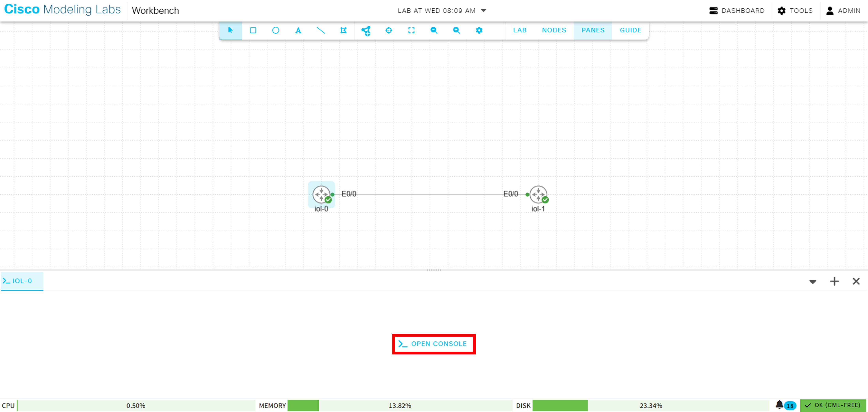The image size is (868, 412).
Task: Select the pointer selection tool
Action: coord(230,30)
